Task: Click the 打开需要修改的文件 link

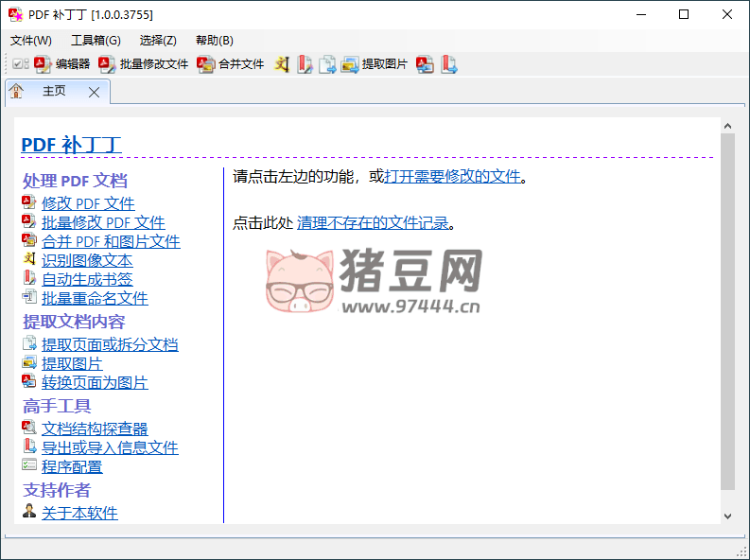Action: [453, 176]
